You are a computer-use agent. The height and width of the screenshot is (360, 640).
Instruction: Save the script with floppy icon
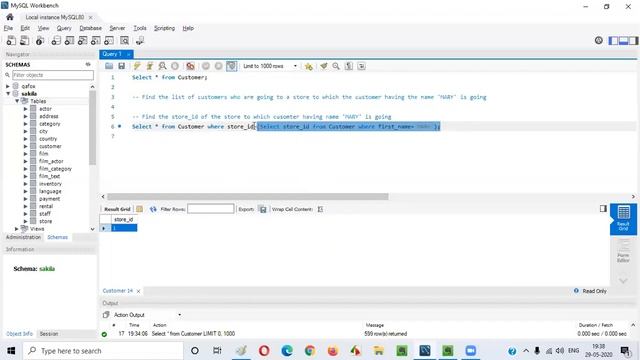122,66
